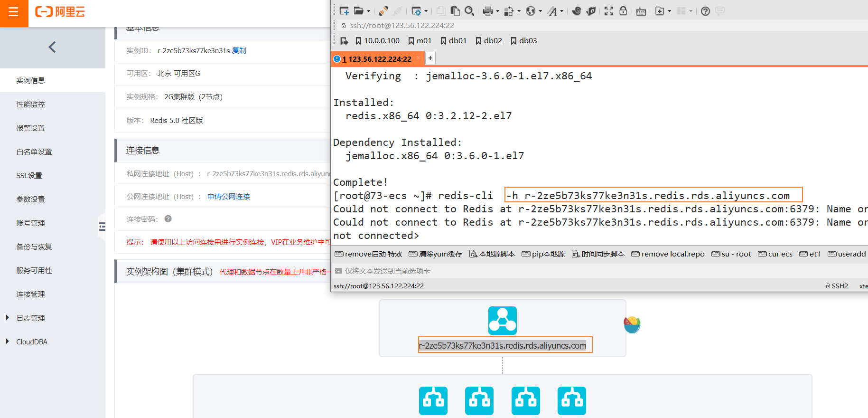Click the add-bookmark arrow icon

point(344,41)
